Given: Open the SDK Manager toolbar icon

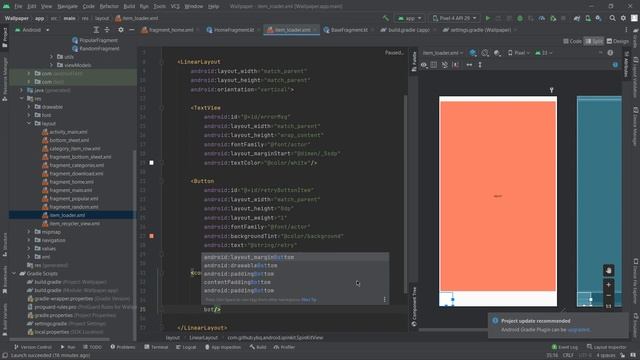Looking at the screenshot, I should click(598, 18).
